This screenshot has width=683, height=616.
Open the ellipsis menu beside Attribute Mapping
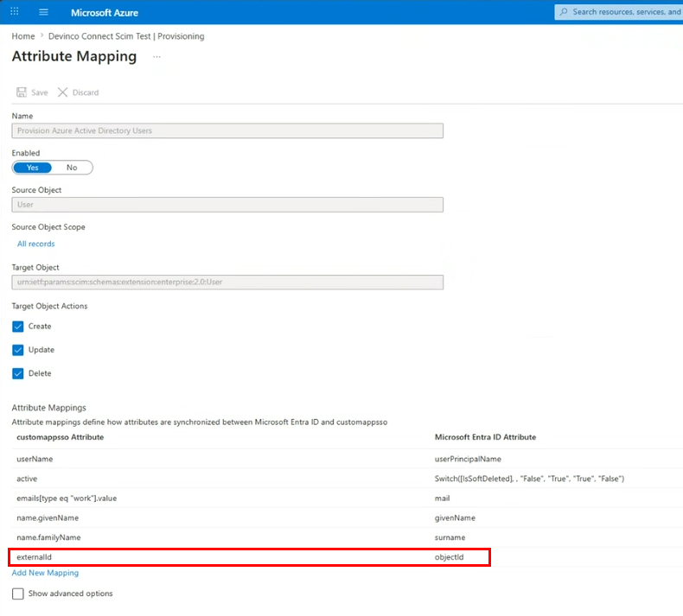156,57
